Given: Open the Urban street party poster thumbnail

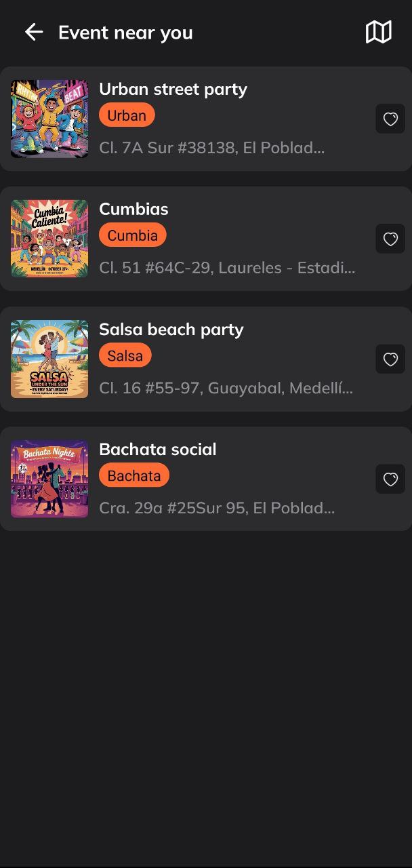Looking at the screenshot, I should (x=49, y=119).
